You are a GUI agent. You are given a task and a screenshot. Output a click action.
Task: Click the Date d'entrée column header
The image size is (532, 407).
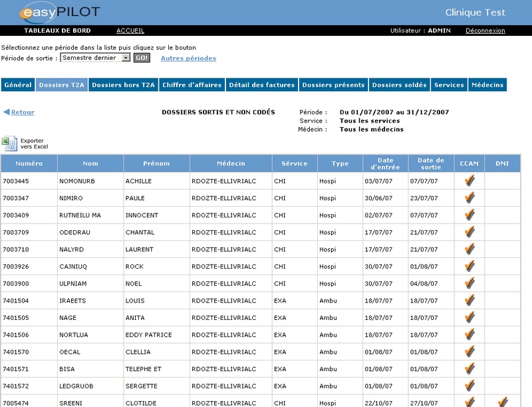click(386, 164)
